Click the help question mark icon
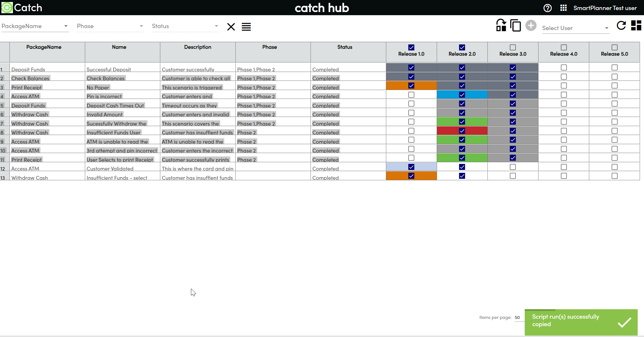Viewport: 644px width, 337px height. click(x=547, y=8)
